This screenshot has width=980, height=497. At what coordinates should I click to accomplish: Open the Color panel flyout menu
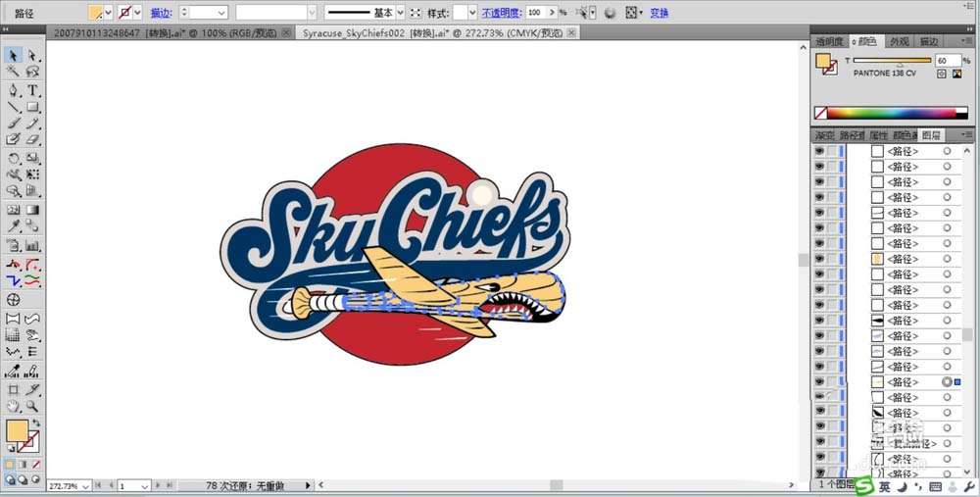pyautogui.click(x=968, y=40)
